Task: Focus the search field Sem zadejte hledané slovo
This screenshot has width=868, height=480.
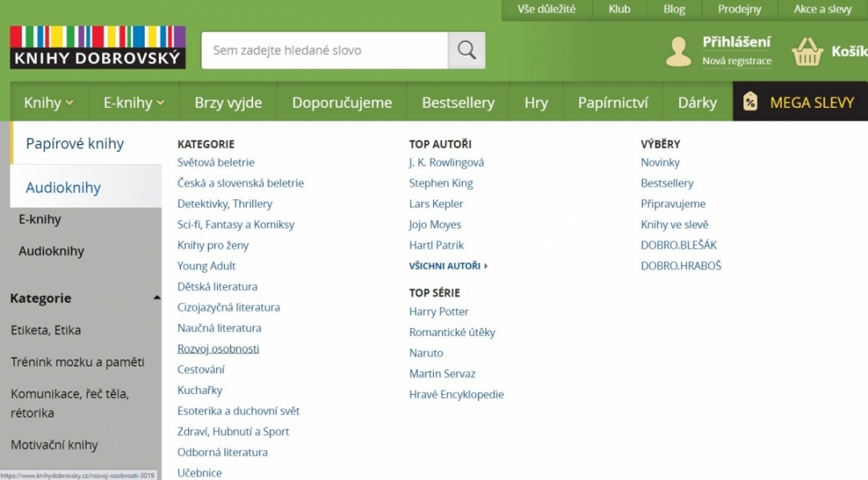Action: (325, 51)
